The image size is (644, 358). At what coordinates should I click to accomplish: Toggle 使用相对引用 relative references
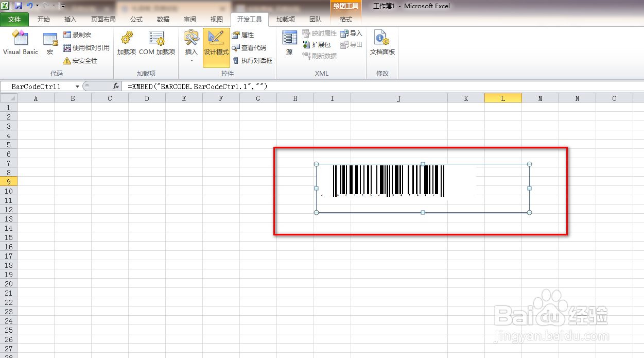[86, 48]
